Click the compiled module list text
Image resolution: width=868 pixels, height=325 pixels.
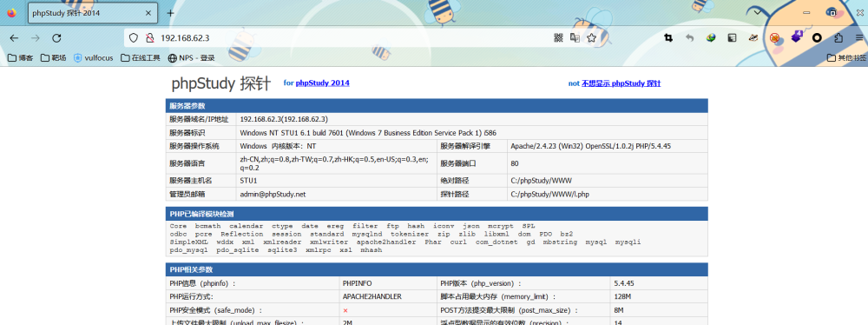[x=405, y=238]
